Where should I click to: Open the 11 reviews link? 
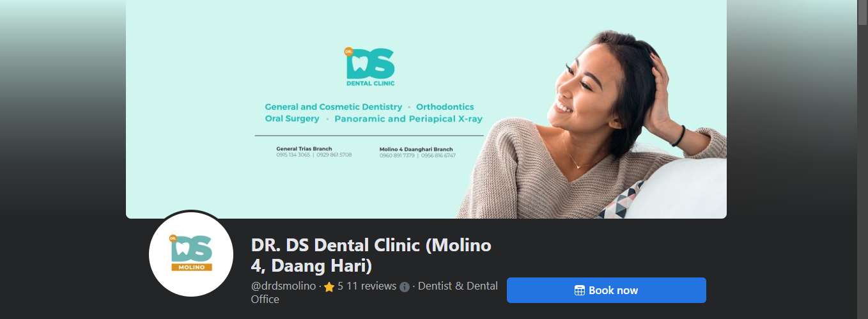point(371,286)
